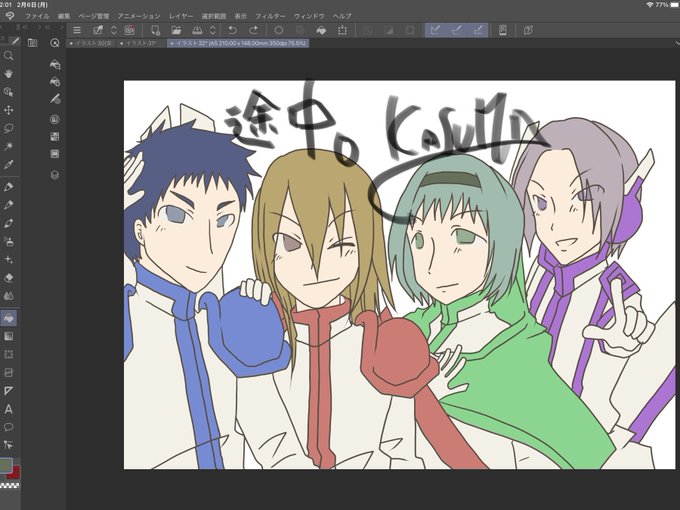Select the Pencil tool

click(x=8, y=205)
